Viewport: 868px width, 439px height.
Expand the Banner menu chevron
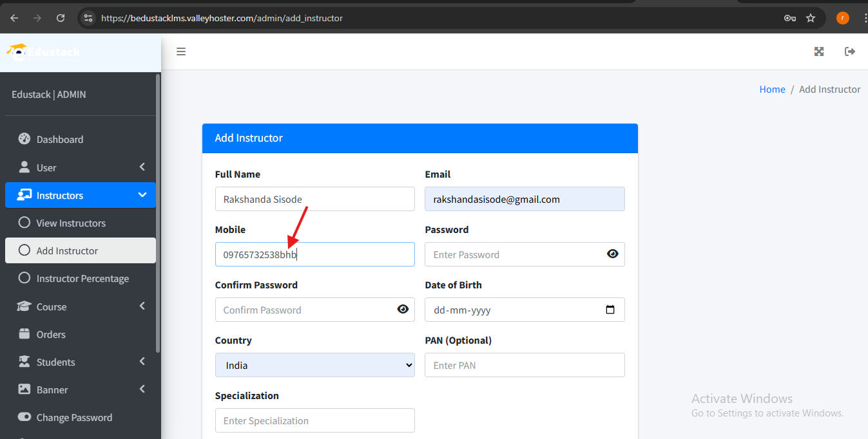point(142,389)
